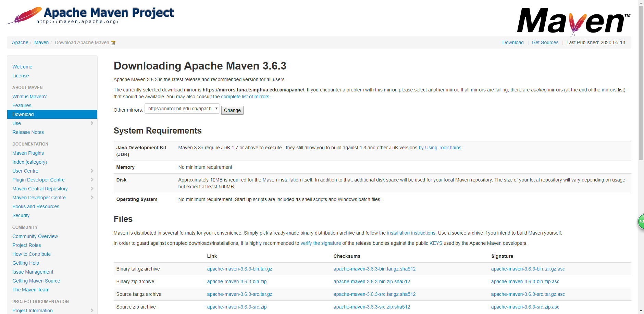644x314 pixels.
Task: Select the highlighted Download sidebar item
Action: [52, 114]
